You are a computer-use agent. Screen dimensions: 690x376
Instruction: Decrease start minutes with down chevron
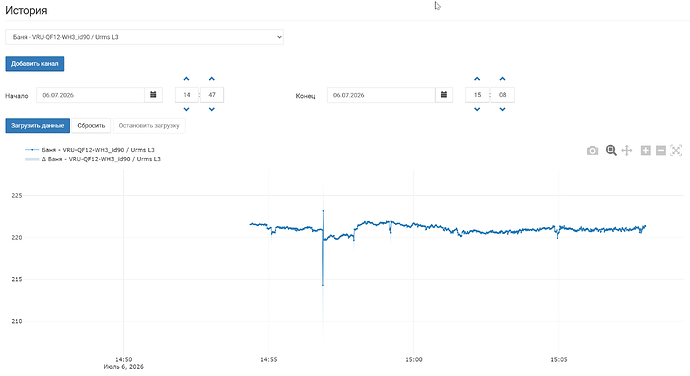point(212,109)
